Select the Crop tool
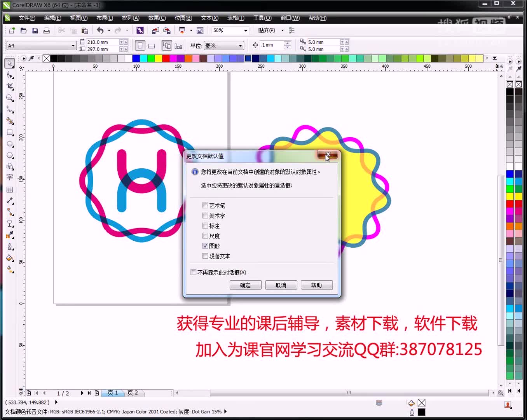This screenshot has height=420, width=527. [x=10, y=86]
